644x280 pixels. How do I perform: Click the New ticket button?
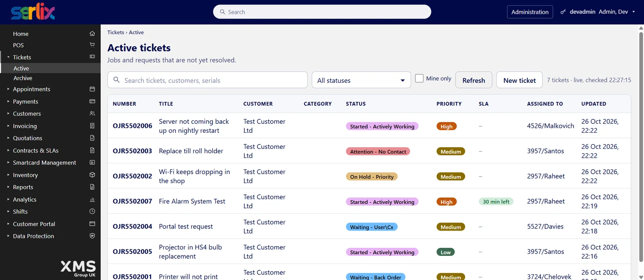pyautogui.click(x=520, y=80)
